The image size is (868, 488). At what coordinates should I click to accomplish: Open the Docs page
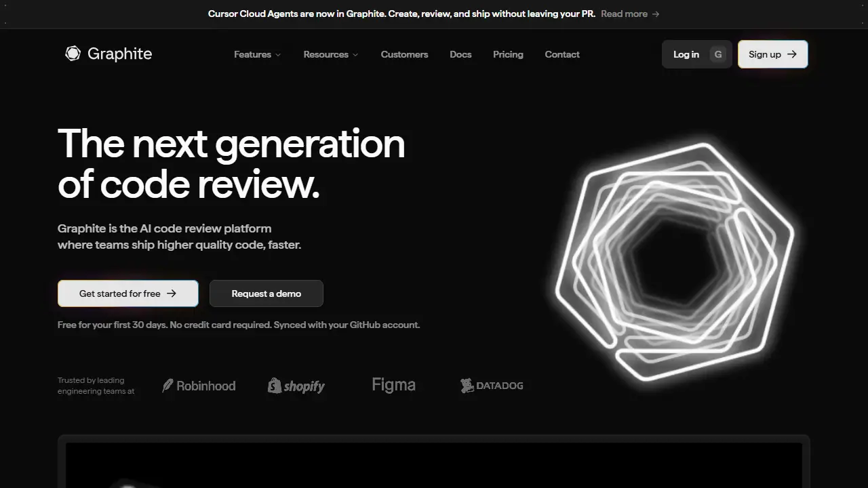(460, 54)
